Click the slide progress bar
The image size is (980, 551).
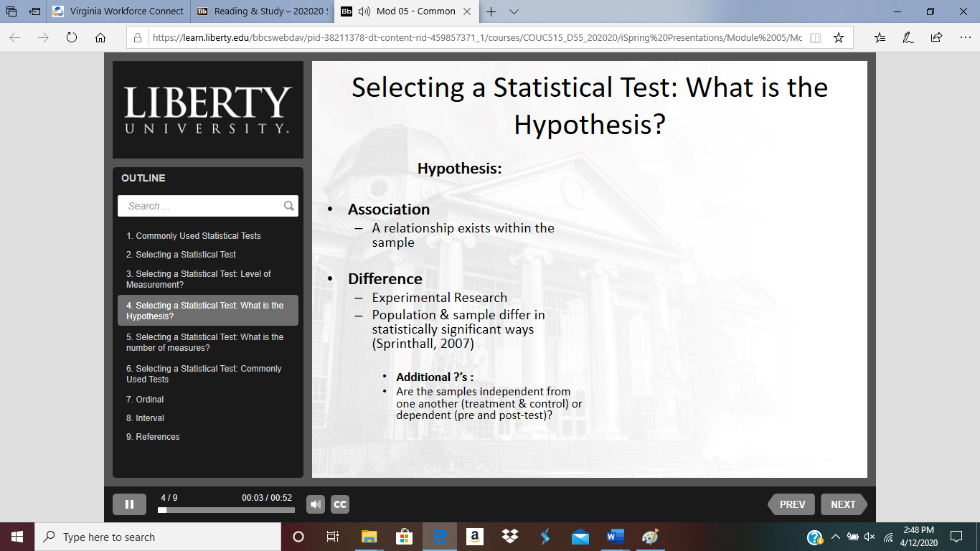pyautogui.click(x=226, y=510)
